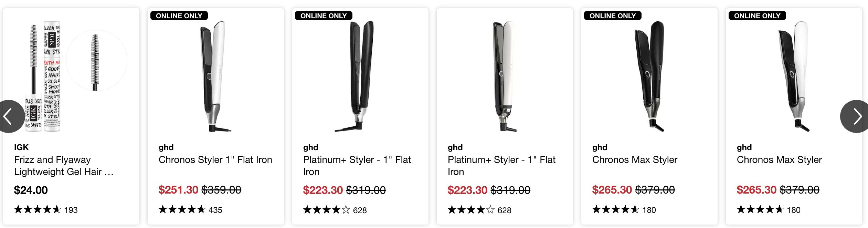Open the black Platinum+ Styler image
This screenshot has width=868, height=228.
coord(360,76)
